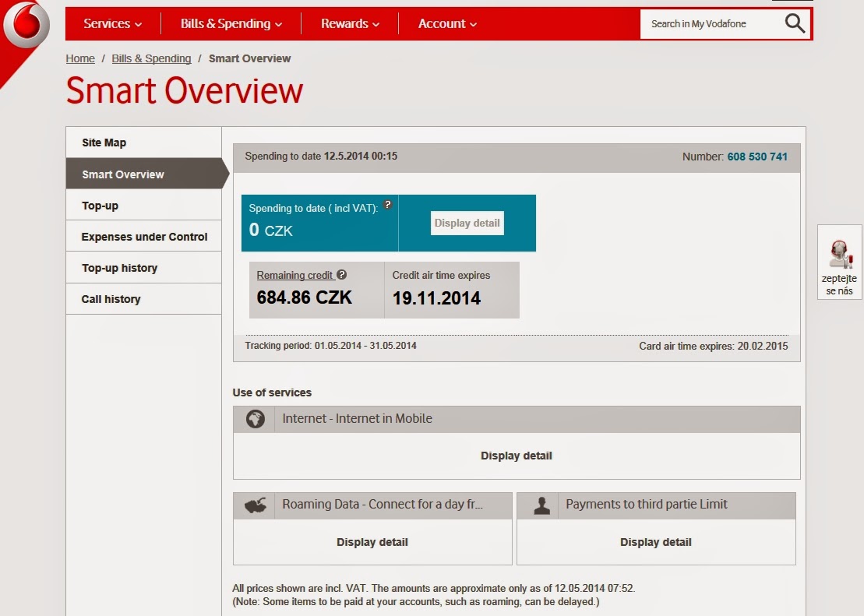Open Top-up in the sidebar

coord(144,206)
